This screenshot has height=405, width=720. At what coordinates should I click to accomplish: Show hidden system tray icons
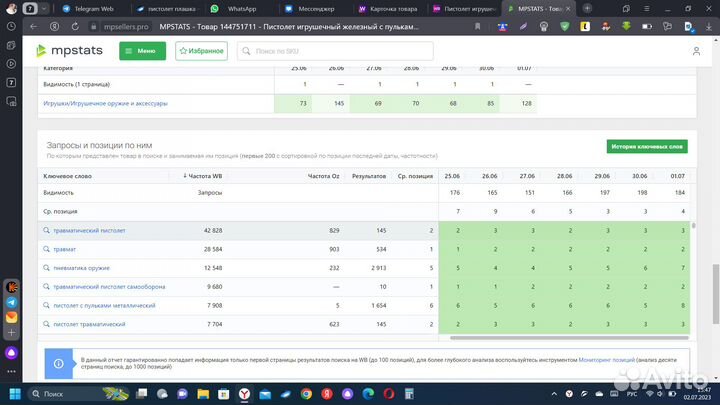[x=554, y=394]
